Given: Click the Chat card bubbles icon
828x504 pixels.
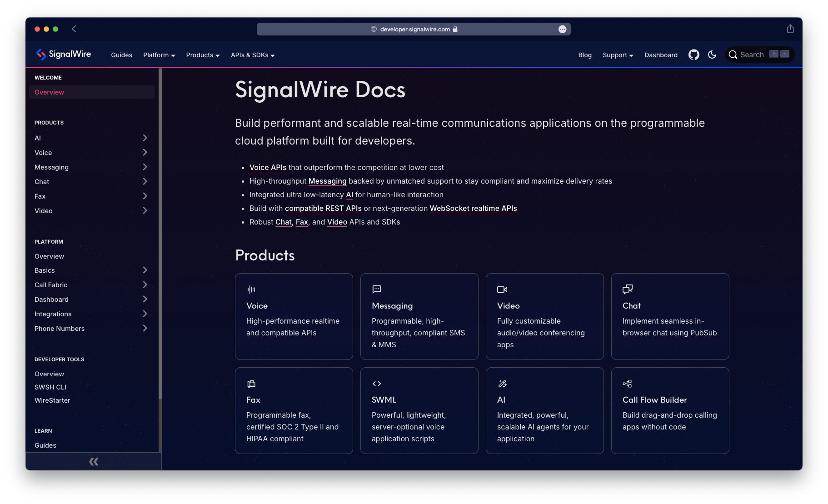Looking at the screenshot, I should [x=628, y=289].
